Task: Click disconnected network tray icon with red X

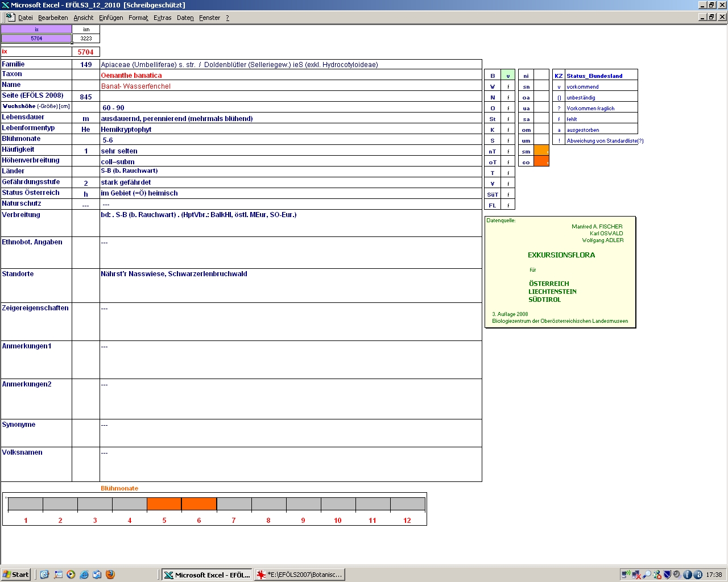Action: (636, 575)
